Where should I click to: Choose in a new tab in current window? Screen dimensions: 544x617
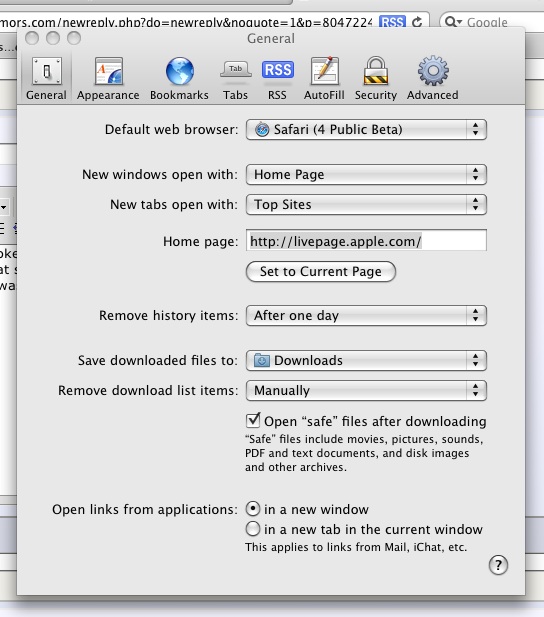(253, 529)
